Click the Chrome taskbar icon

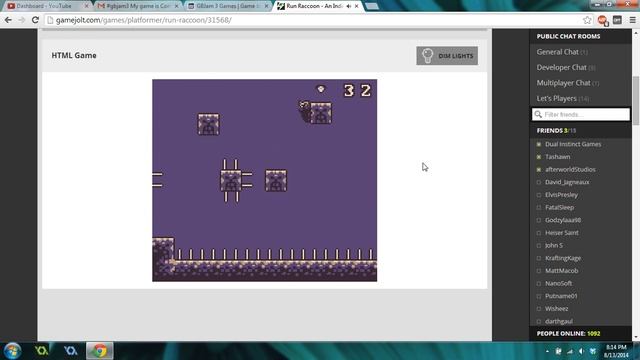coord(99,351)
